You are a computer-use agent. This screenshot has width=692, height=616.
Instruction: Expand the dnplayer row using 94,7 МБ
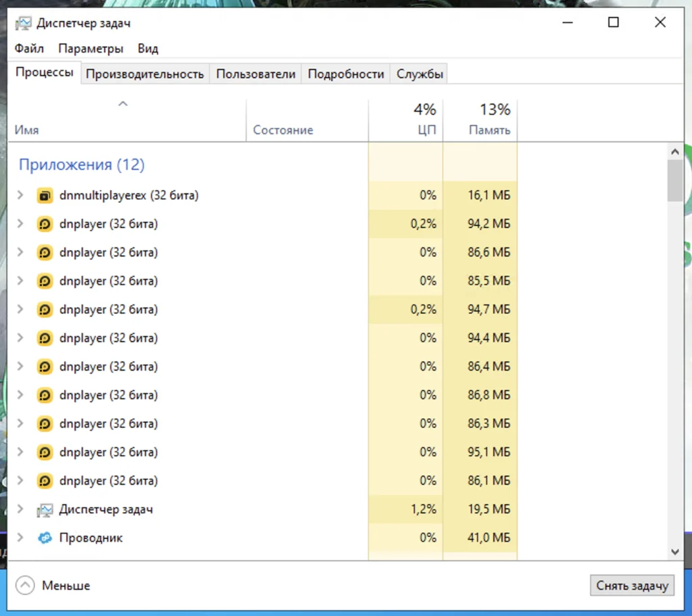(x=20, y=309)
